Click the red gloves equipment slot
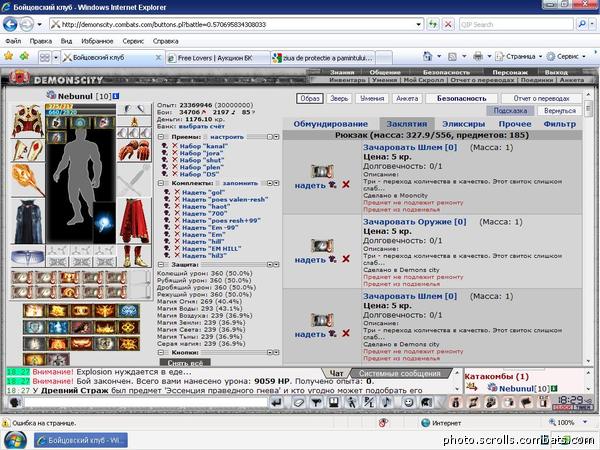This screenshot has width=600, height=450. click(x=134, y=150)
